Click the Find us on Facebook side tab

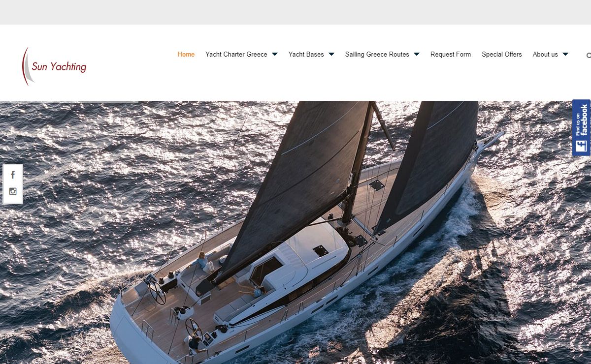coord(581,128)
